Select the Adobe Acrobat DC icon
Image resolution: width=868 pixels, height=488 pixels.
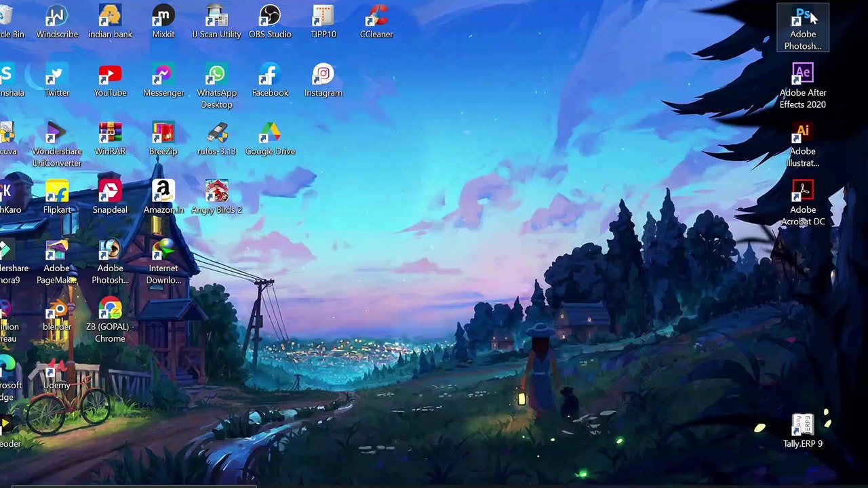pyautogui.click(x=803, y=203)
